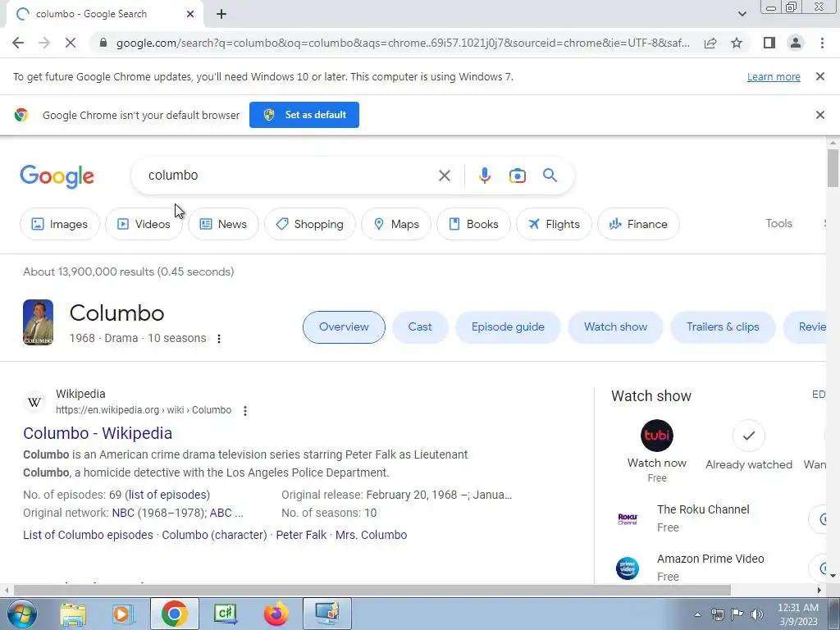Dismiss the default browser infobar

pyautogui.click(x=819, y=115)
